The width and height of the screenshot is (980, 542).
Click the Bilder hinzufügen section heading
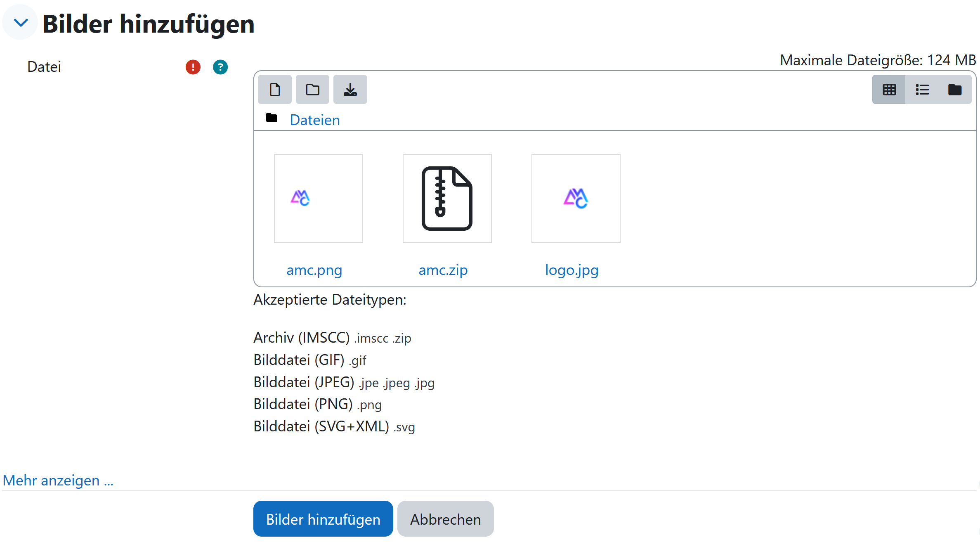coord(149,24)
